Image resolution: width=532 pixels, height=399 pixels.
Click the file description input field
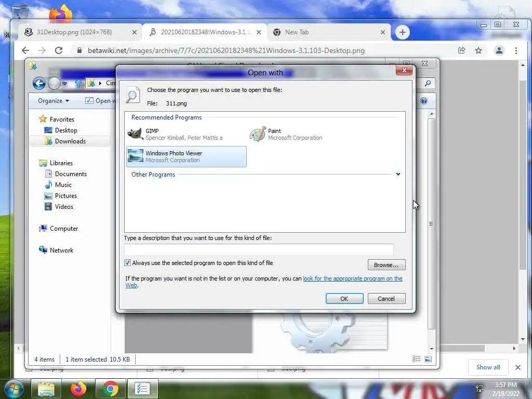click(x=259, y=249)
